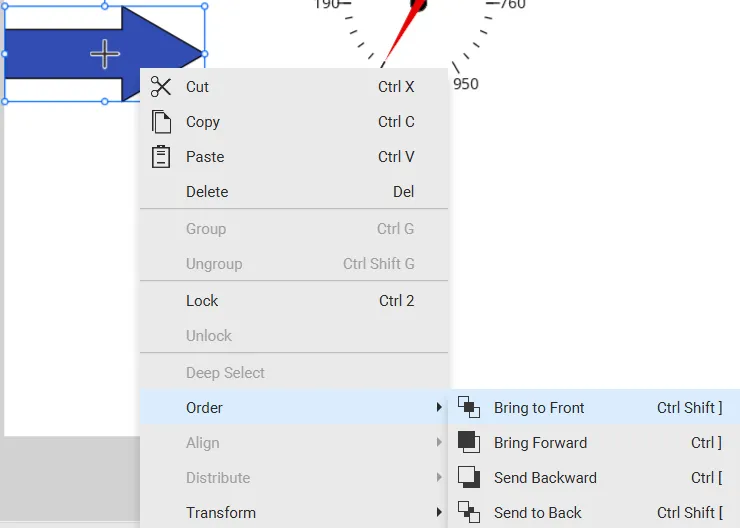Click the Paste clipboard icon
Viewport: 740px width, 528px height.
coord(161,157)
